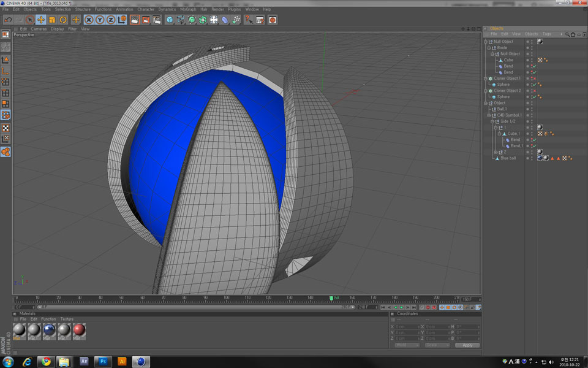Open the File menu in main menu bar
This screenshot has width=588, height=368.
coord(6,9)
